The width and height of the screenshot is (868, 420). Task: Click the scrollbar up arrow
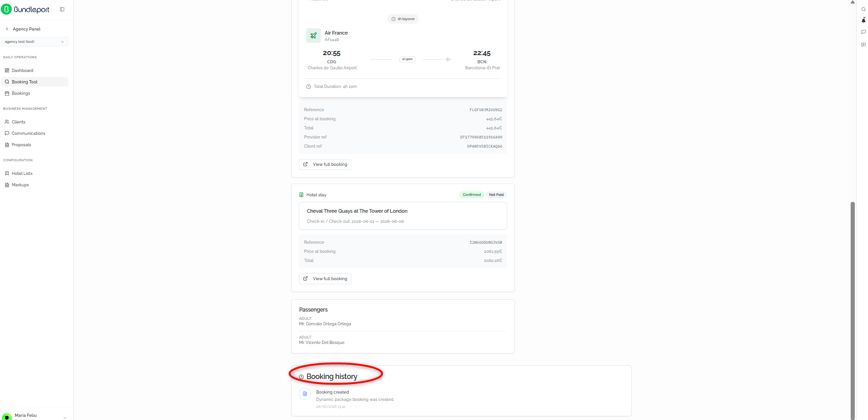click(x=853, y=2)
